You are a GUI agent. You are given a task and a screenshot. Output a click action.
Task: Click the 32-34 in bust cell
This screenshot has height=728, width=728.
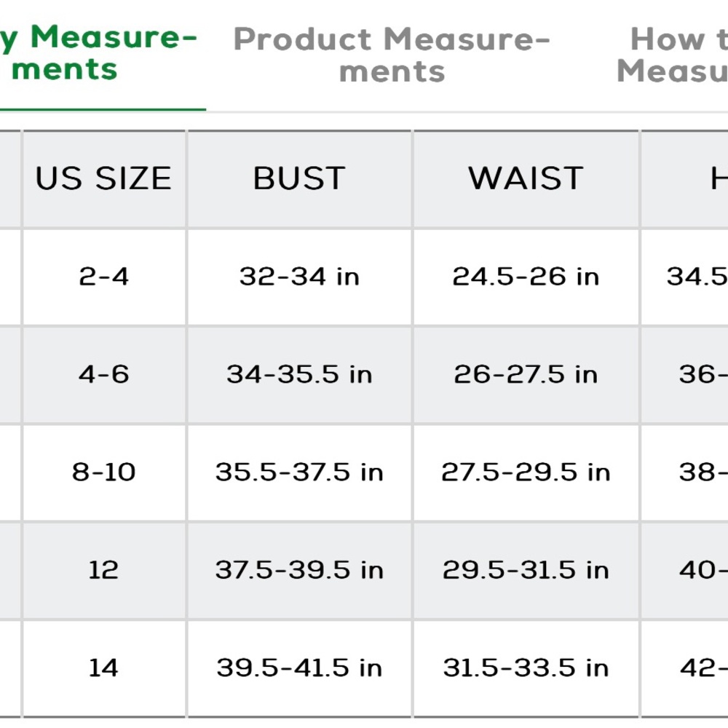pos(299,277)
